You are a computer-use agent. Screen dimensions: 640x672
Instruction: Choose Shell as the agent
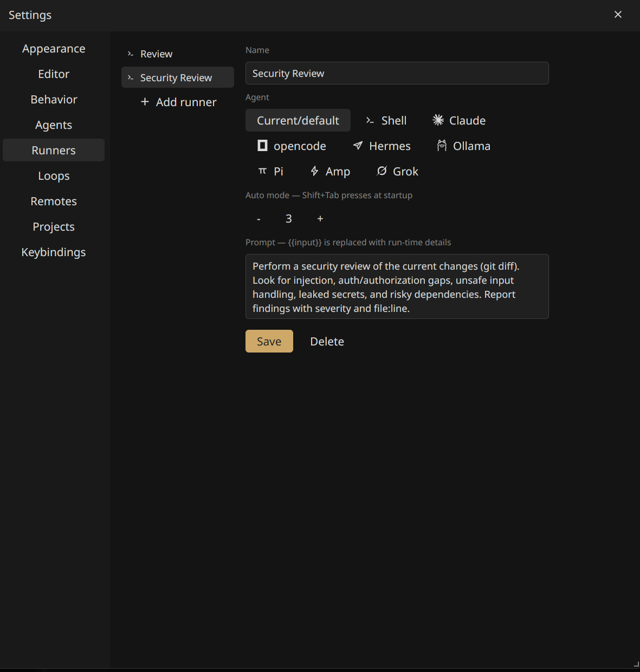click(386, 120)
